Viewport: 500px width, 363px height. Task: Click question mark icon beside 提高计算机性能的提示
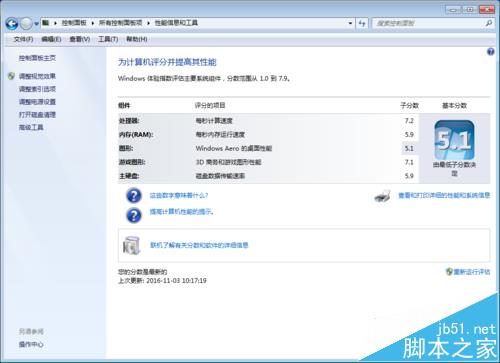click(134, 215)
